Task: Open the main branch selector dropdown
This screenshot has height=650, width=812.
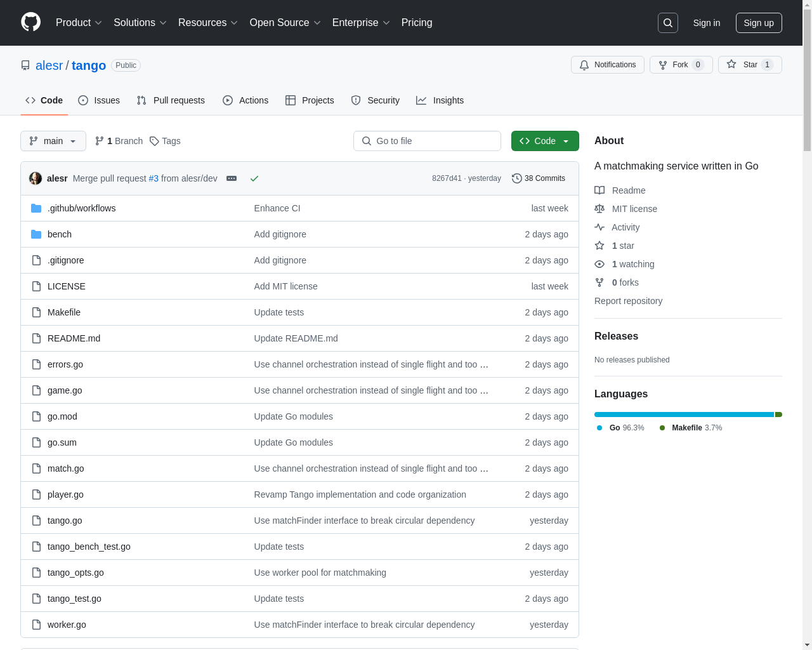Action: click(53, 141)
